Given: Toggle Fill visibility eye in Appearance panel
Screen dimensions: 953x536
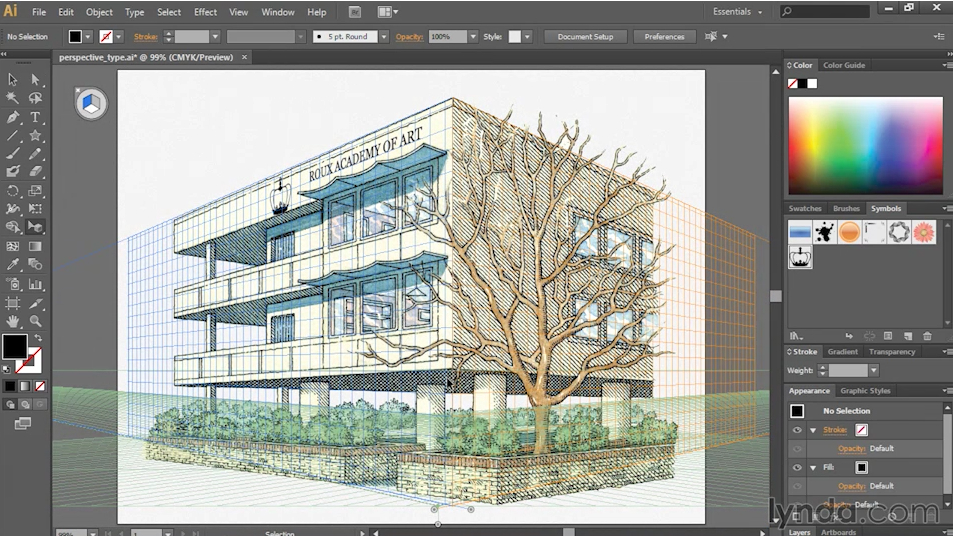Looking at the screenshot, I should click(x=797, y=467).
